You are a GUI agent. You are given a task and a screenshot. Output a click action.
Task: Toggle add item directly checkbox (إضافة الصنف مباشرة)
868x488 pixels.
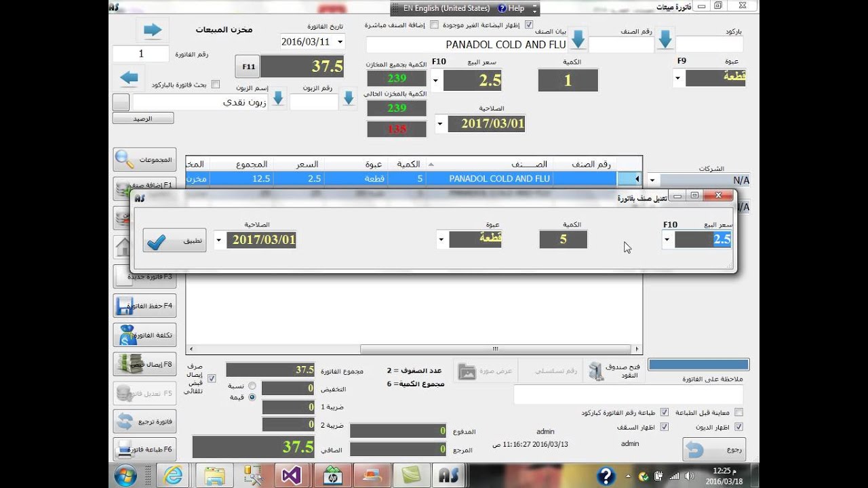click(x=434, y=24)
